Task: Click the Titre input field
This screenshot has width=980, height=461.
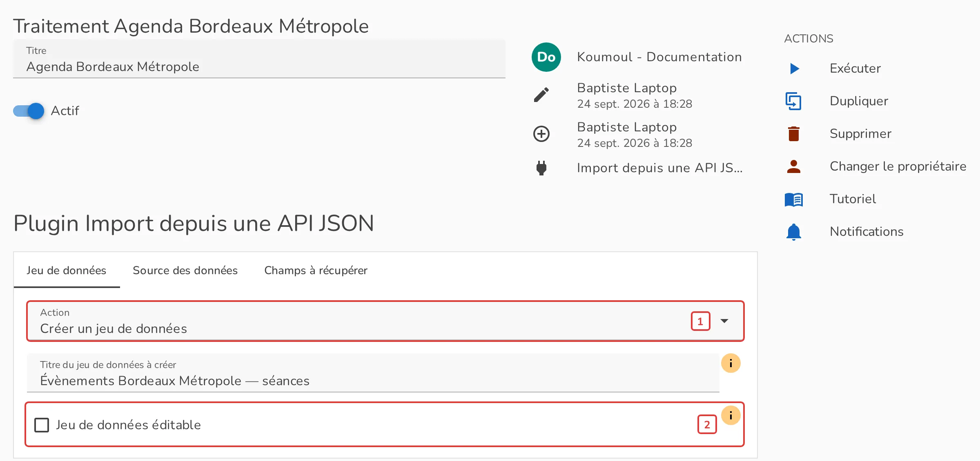Action: point(259,59)
